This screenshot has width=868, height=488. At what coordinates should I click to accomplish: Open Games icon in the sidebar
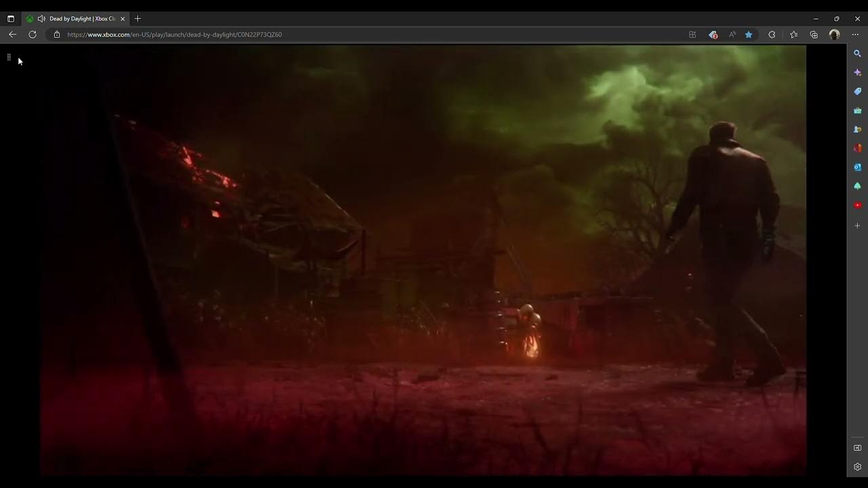click(857, 129)
